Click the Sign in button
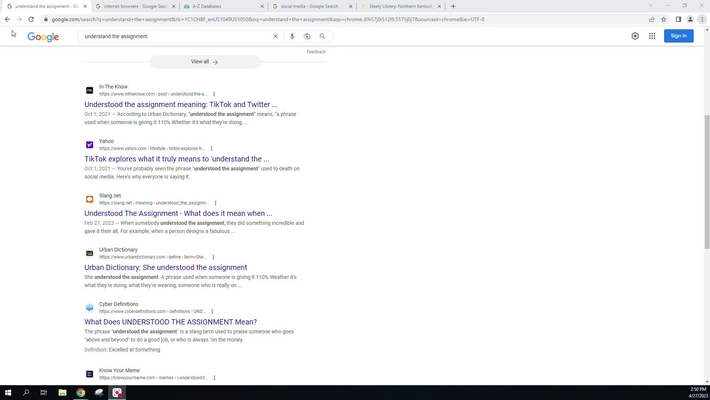 tap(678, 36)
